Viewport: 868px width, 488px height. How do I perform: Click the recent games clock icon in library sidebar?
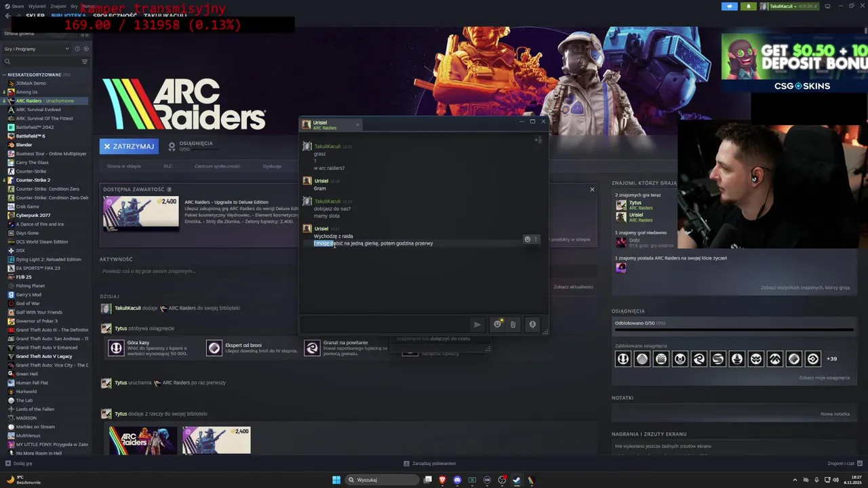77,49
